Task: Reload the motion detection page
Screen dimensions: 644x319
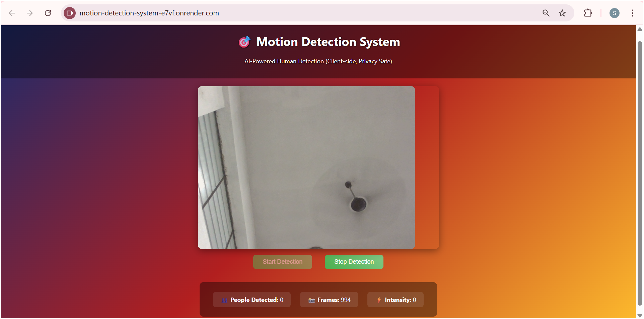Action: (48, 13)
